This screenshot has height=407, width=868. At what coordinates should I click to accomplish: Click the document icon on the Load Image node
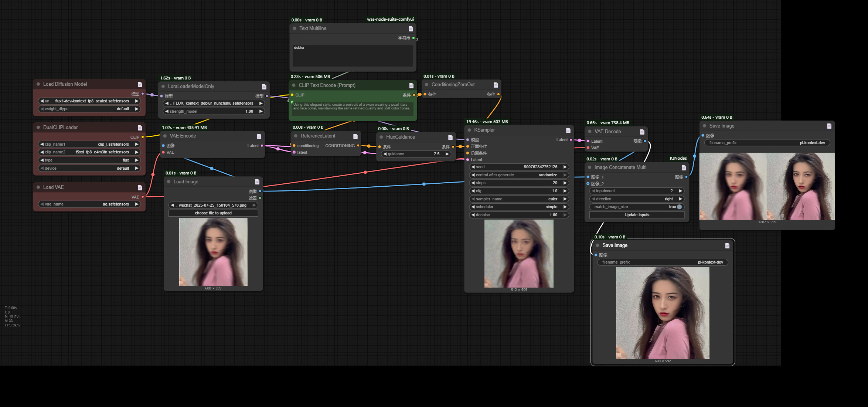(x=257, y=182)
